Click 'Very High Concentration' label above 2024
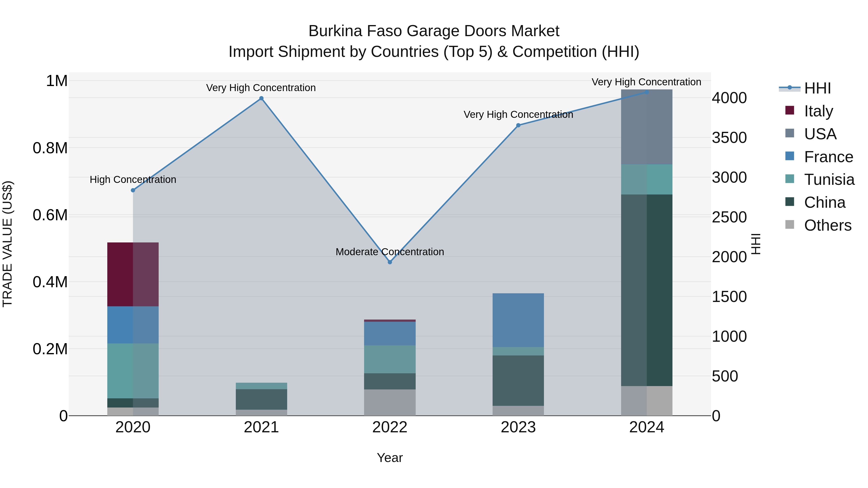 (x=647, y=82)
